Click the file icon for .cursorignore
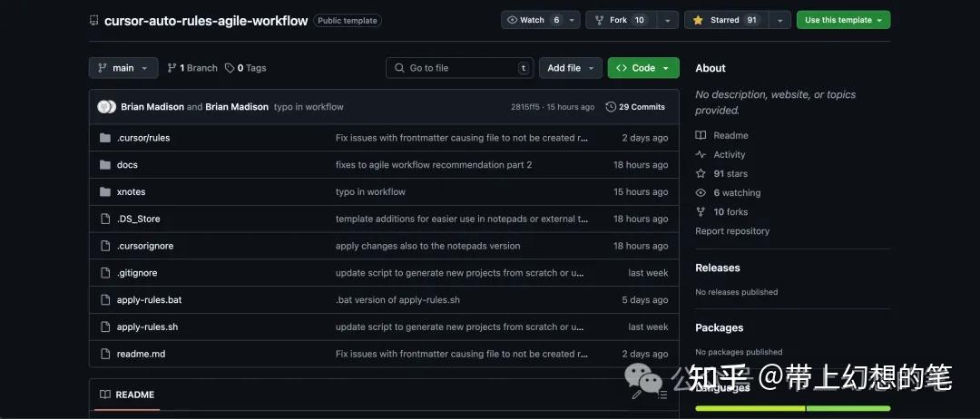Image resolution: width=980 pixels, height=419 pixels. coord(105,246)
